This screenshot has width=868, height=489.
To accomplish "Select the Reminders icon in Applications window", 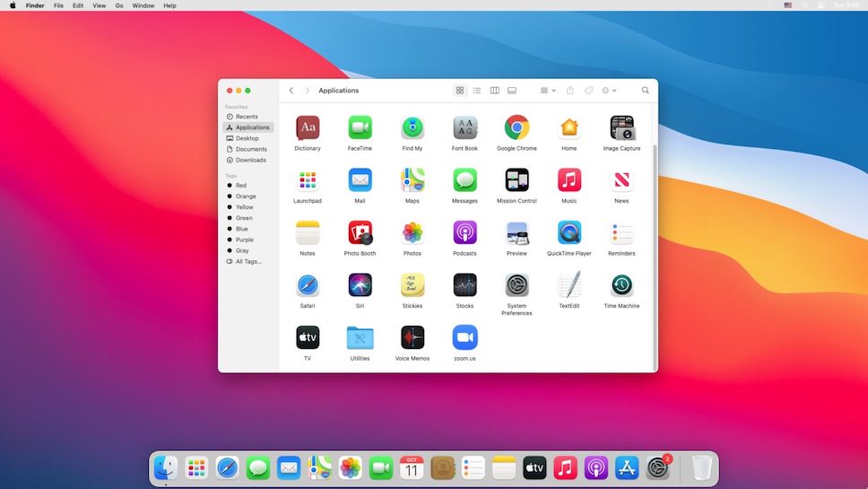I will pos(621,233).
